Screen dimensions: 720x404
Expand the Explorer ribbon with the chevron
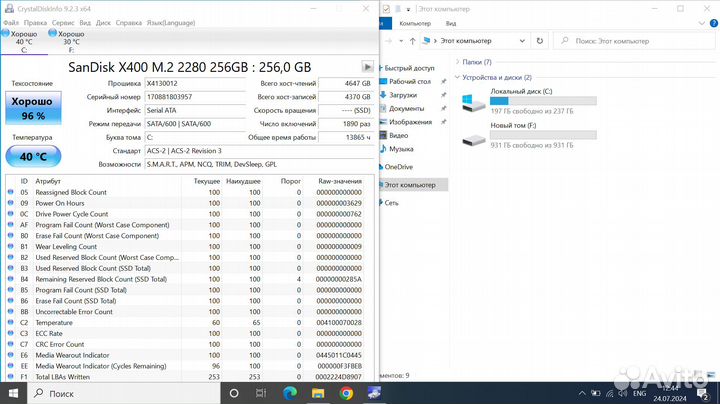click(x=701, y=23)
